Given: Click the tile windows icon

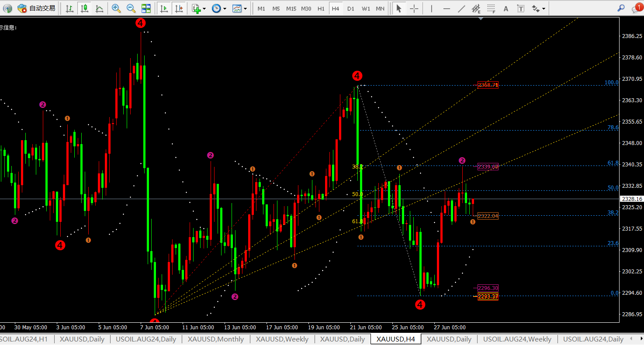Looking at the screenshot, I should click(x=146, y=8).
